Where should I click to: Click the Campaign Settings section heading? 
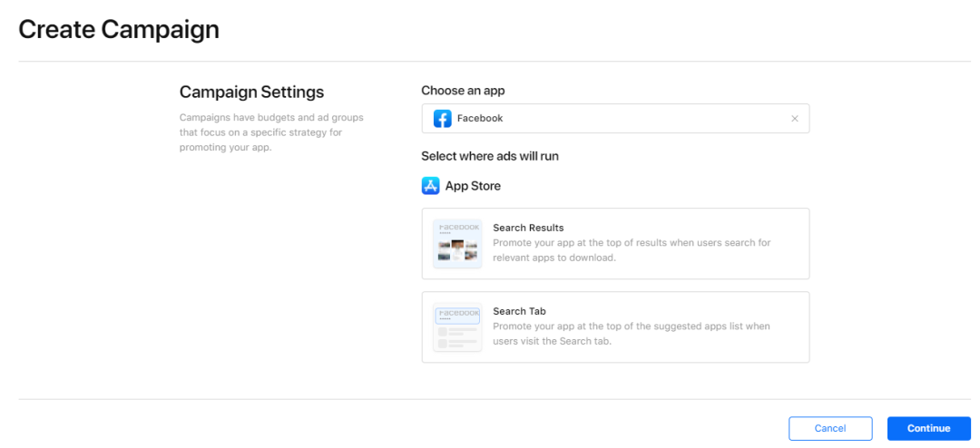tap(251, 93)
